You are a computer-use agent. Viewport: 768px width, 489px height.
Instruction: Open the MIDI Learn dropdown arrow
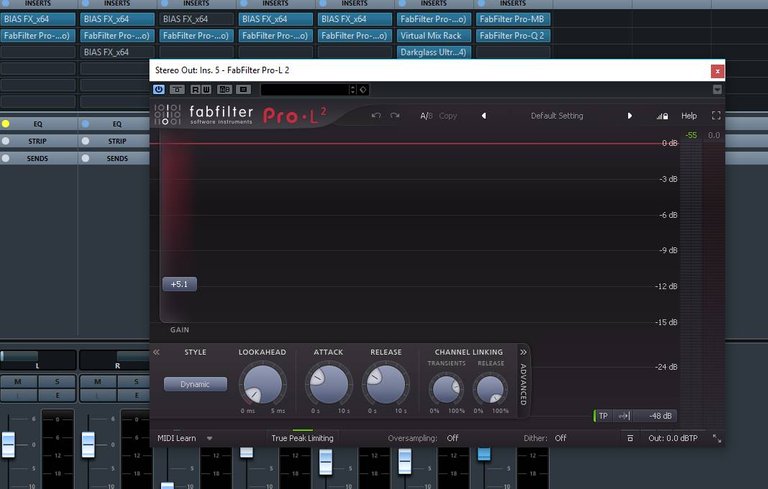click(x=210, y=439)
